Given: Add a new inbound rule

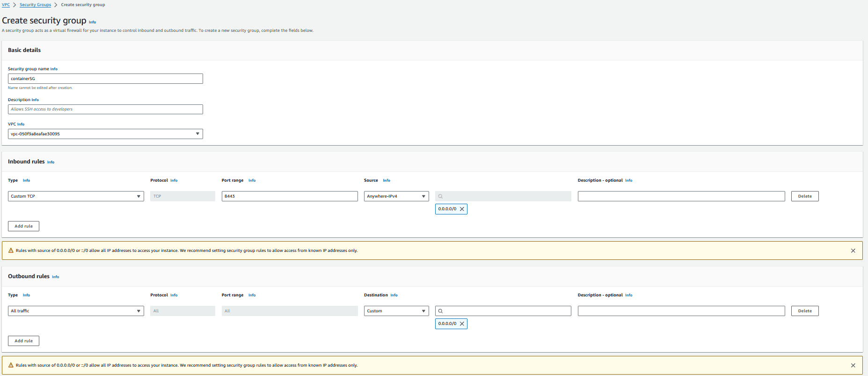Looking at the screenshot, I should 23,226.
